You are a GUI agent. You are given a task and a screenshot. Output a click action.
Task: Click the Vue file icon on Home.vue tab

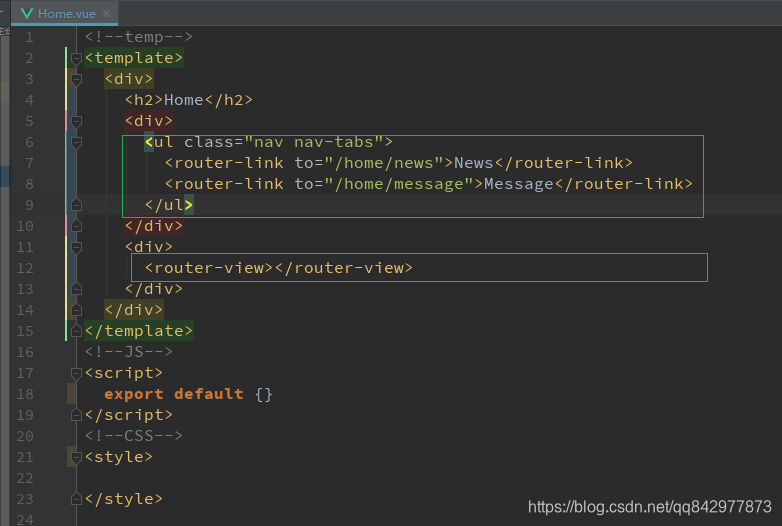(27, 13)
